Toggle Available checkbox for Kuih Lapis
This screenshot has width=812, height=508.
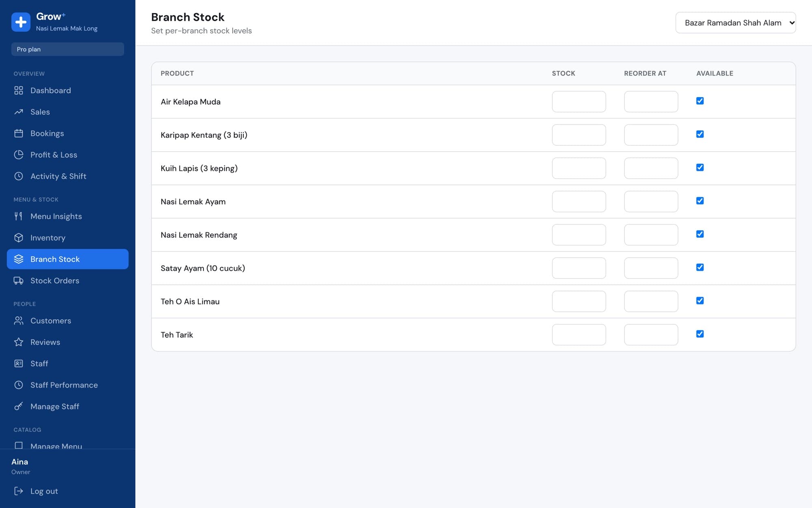700,167
